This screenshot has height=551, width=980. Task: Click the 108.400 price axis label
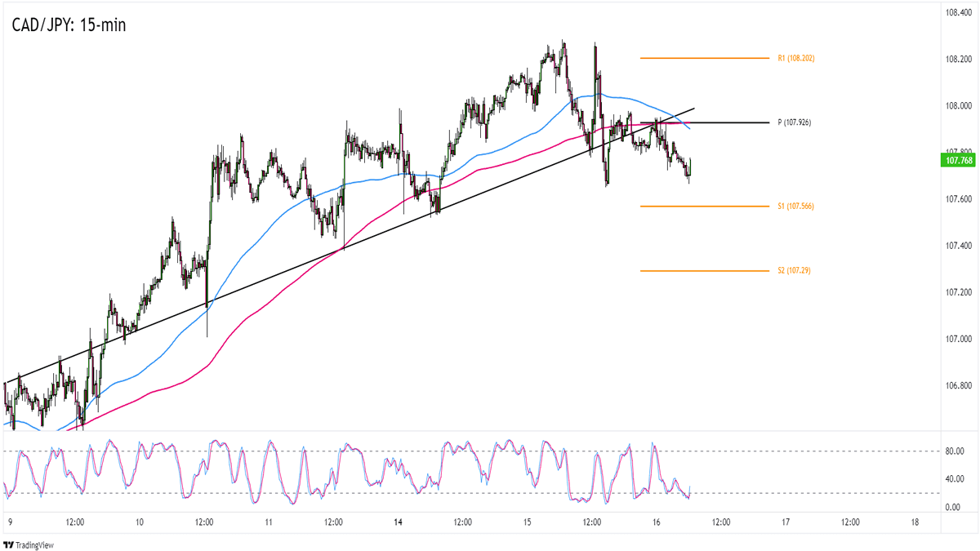click(x=957, y=13)
